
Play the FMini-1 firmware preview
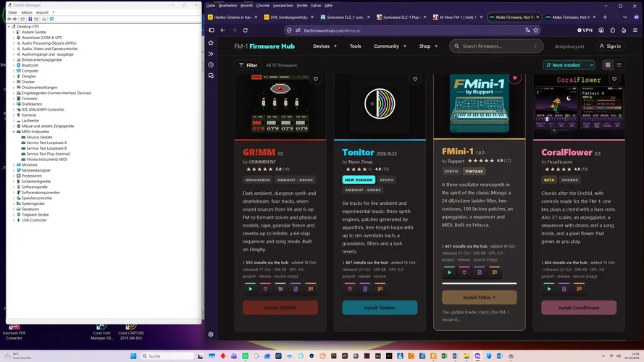(449, 272)
